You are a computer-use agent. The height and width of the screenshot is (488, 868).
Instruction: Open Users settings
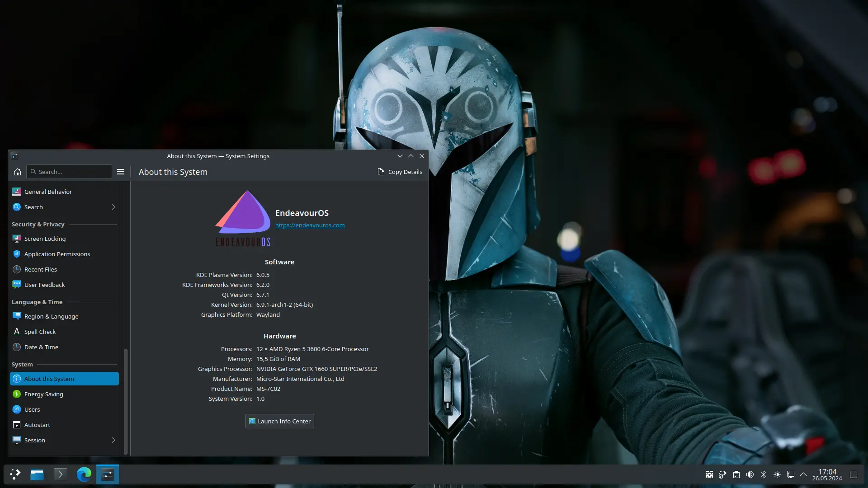(x=64, y=409)
